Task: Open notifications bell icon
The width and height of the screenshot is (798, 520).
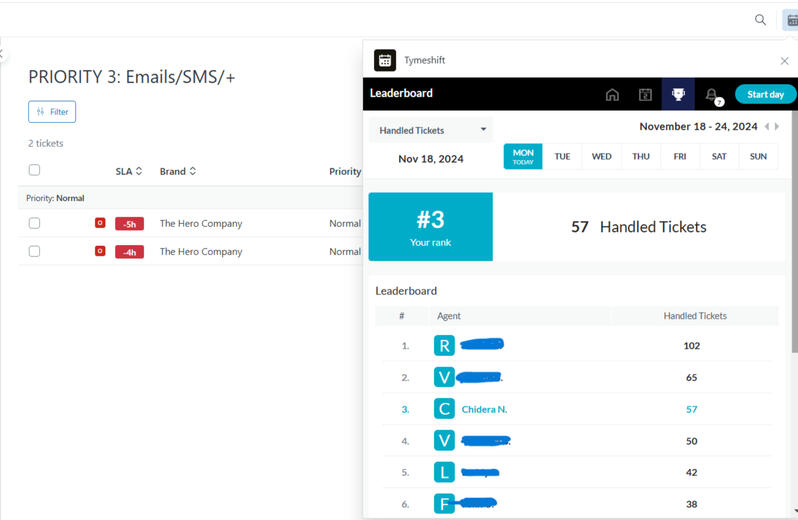Action: [711, 95]
